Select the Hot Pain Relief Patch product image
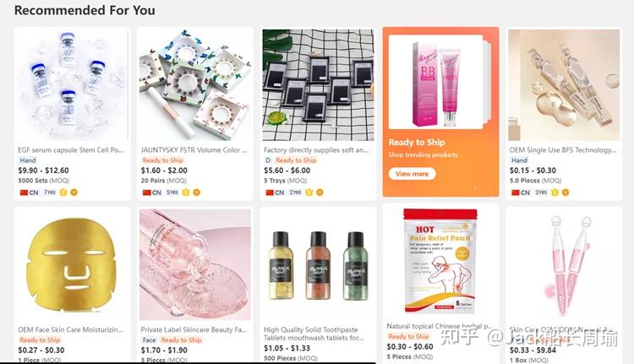This screenshot has width=634, height=364. (x=440, y=261)
